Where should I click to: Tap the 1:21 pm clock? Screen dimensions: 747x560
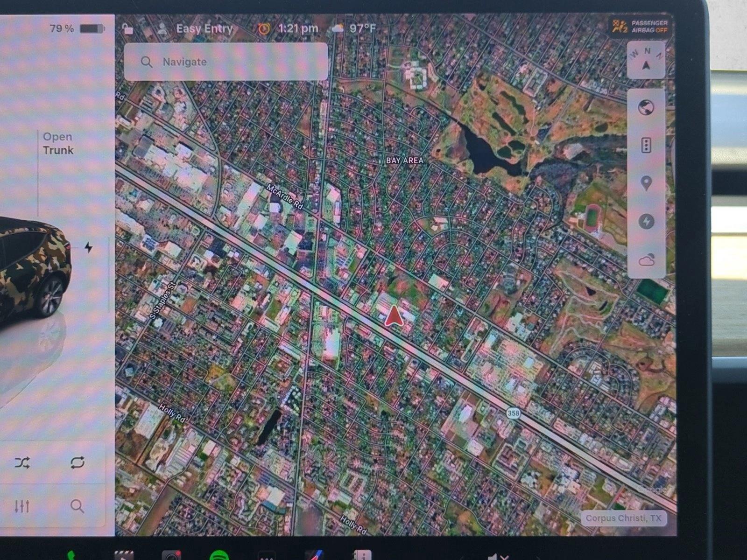[x=298, y=28]
